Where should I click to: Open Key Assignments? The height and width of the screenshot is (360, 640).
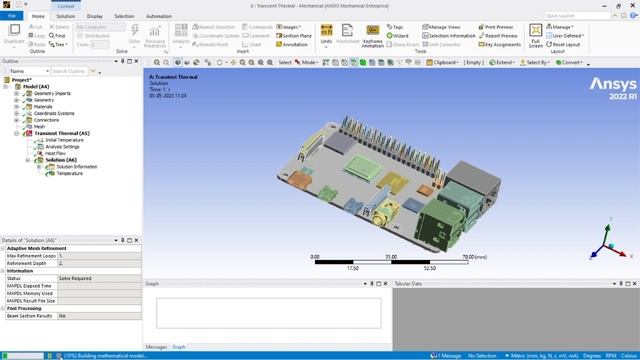click(500, 44)
